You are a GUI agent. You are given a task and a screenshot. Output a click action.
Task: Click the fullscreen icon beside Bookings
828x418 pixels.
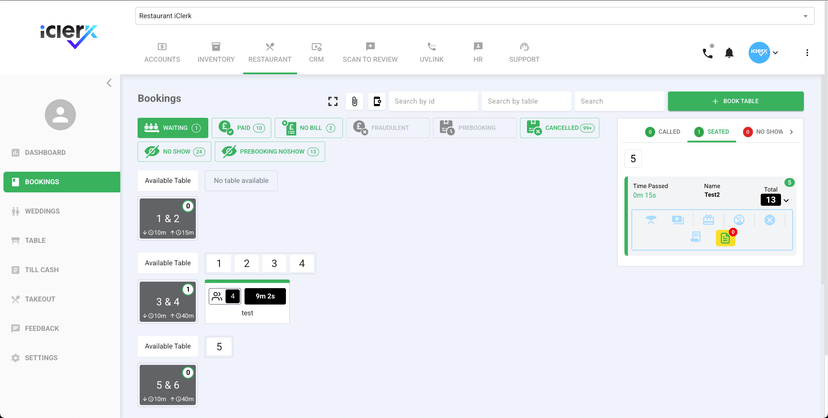333,101
